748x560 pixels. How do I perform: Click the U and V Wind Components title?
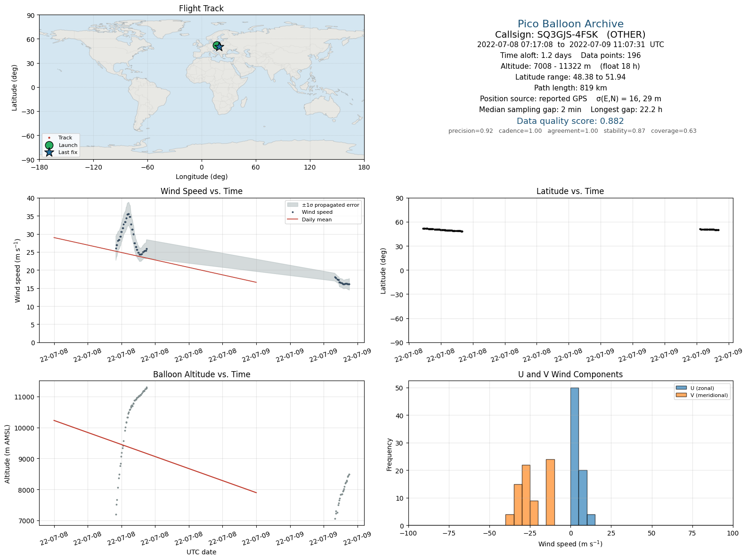tap(570, 374)
